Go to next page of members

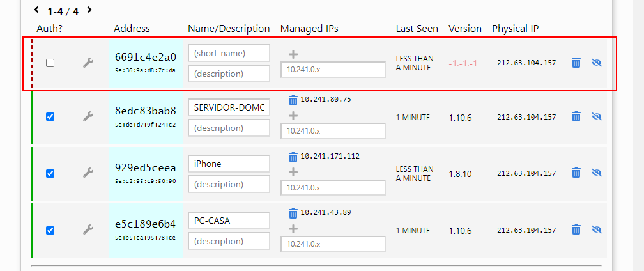[89, 10]
